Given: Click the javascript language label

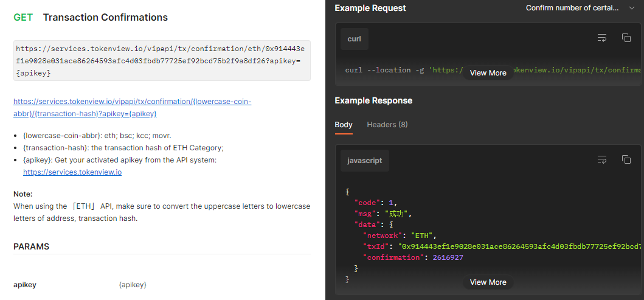Looking at the screenshot, I should pyautogui.click(x=364, y=161).
